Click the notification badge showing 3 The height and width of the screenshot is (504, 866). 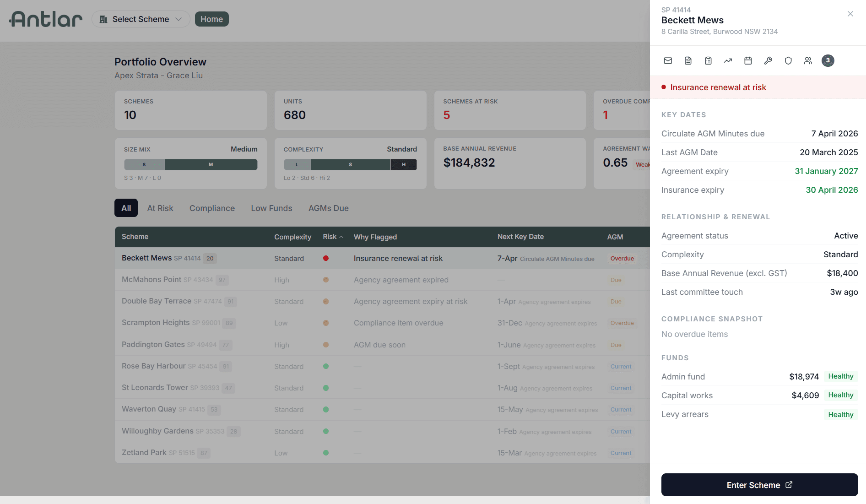click(828, 60)
